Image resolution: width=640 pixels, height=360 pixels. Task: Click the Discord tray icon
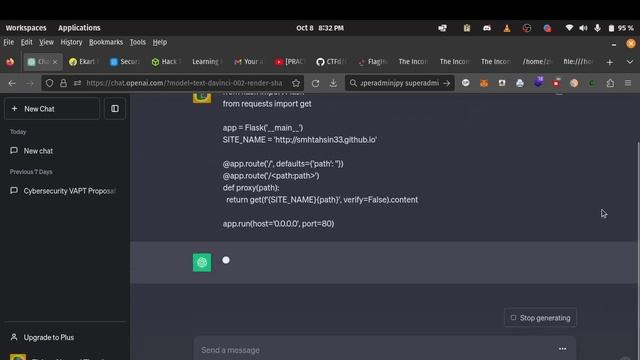[x=487, y=28]
